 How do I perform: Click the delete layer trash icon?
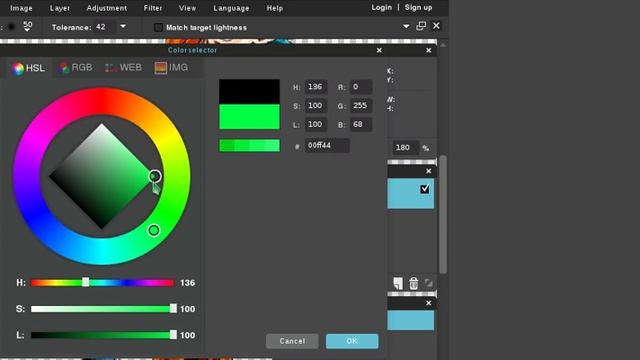(x=413, y=283)
